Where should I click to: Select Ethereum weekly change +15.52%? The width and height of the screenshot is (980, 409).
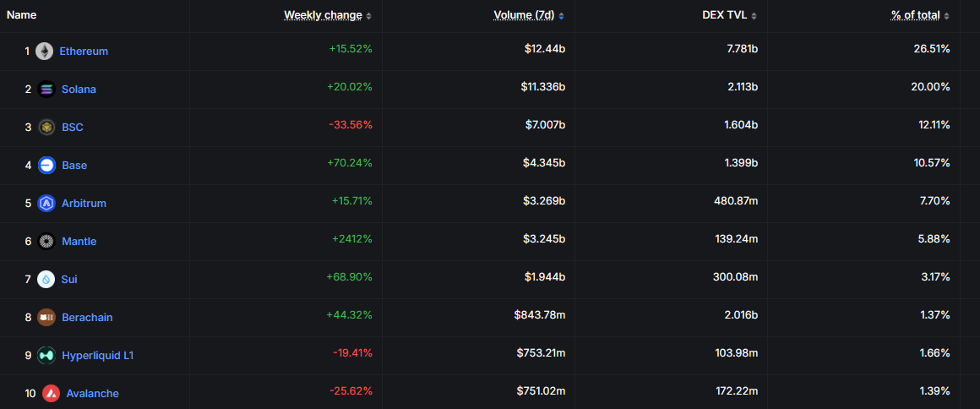click(351, 49)
